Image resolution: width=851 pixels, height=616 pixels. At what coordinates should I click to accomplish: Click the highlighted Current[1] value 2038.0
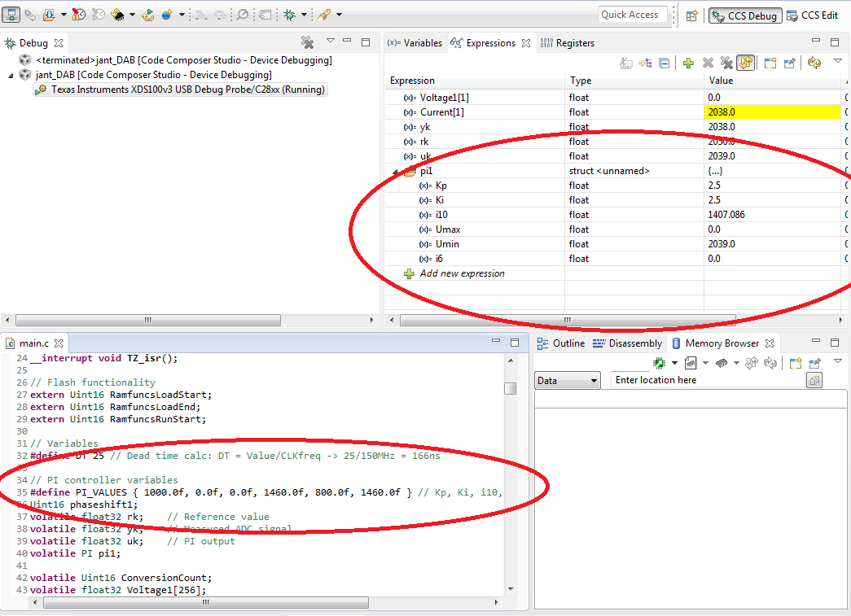[772, 112]
